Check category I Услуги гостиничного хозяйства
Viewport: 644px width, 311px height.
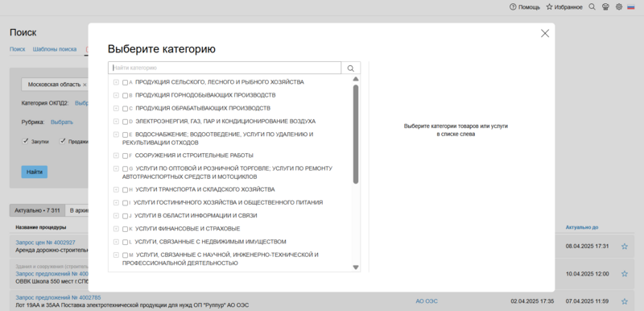pyautogui.click(x=125, y=203)
